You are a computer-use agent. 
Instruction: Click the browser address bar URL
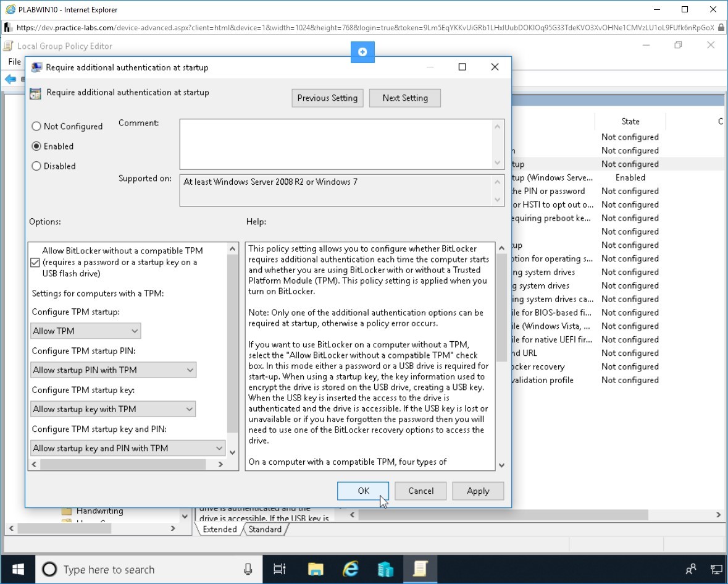pos(365,27)
